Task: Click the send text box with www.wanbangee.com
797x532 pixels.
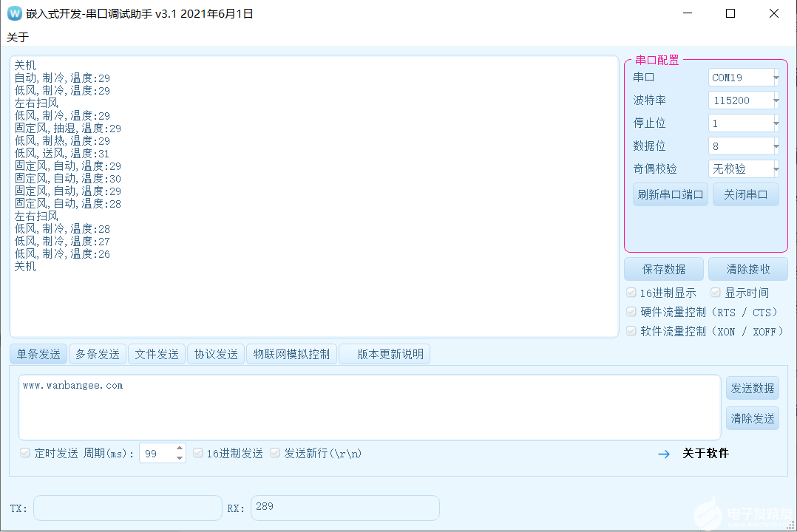Action: [x=368, y=406]
